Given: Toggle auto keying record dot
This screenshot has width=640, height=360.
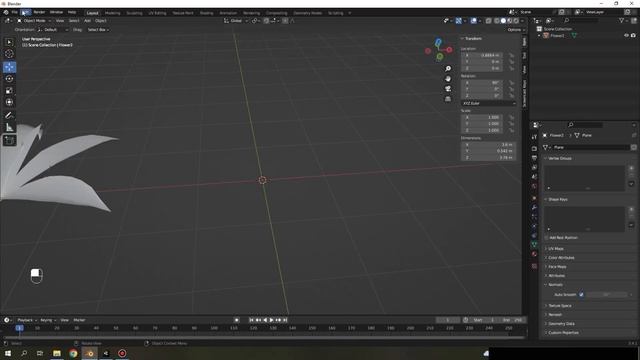Looking at the screenshot, I should click(x=236, y=320).
